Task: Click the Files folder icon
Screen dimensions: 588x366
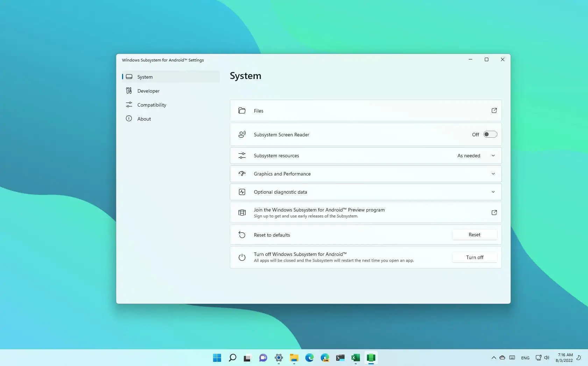Action: 242,111
